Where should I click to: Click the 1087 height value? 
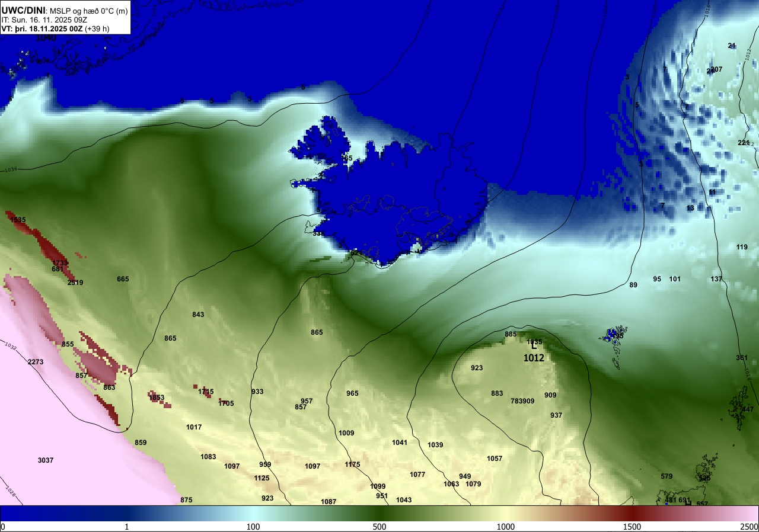point(329,502)
